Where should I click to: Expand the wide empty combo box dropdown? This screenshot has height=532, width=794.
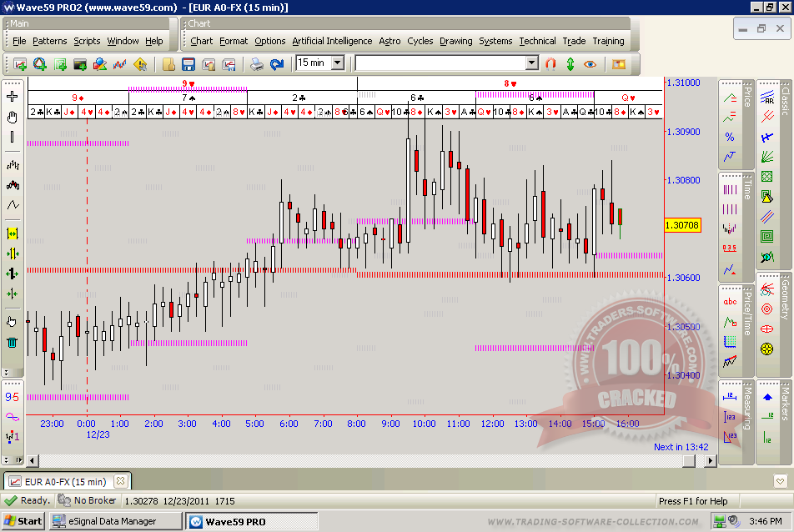coord(532,63)
